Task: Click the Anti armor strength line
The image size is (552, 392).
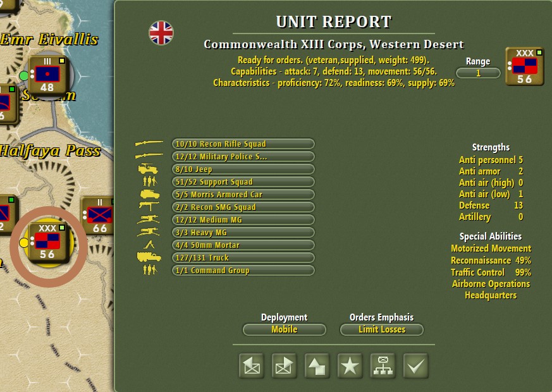Action: [491, 171]
